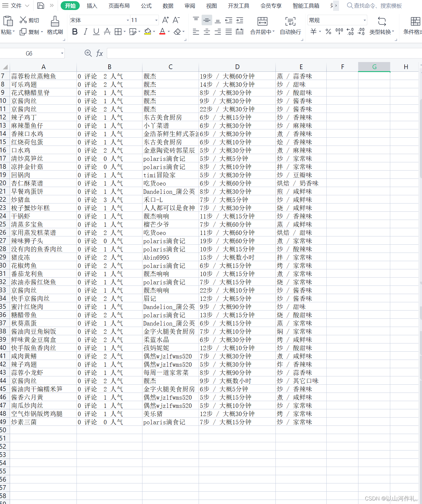Click the select-all corner triangle
This screenshot has height=504, width=422.
pos(5,67)
